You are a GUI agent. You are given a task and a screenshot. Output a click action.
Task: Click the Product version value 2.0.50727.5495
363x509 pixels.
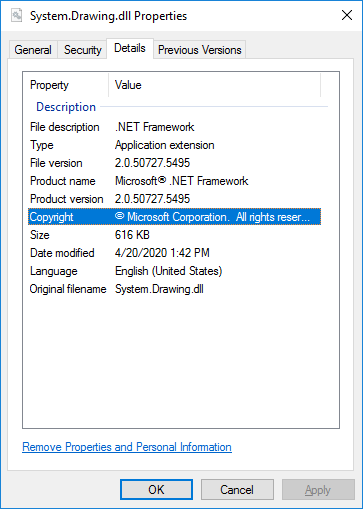click(152, 199)
